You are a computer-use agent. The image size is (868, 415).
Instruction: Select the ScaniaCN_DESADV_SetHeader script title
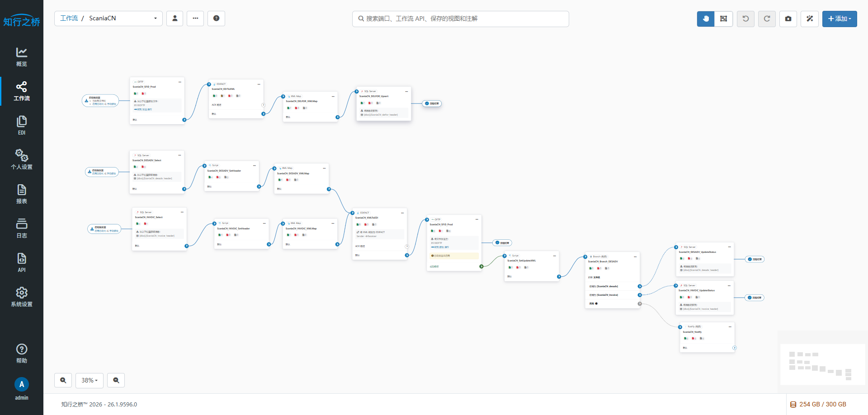[224, 171]
